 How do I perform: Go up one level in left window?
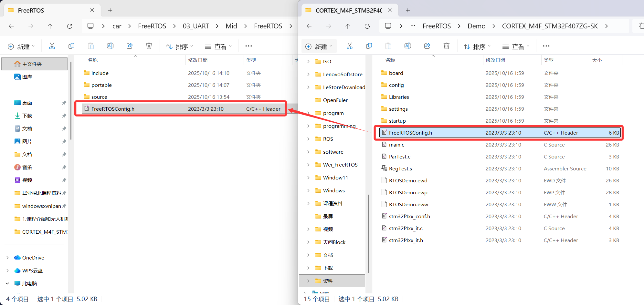(x=50, y=26)
